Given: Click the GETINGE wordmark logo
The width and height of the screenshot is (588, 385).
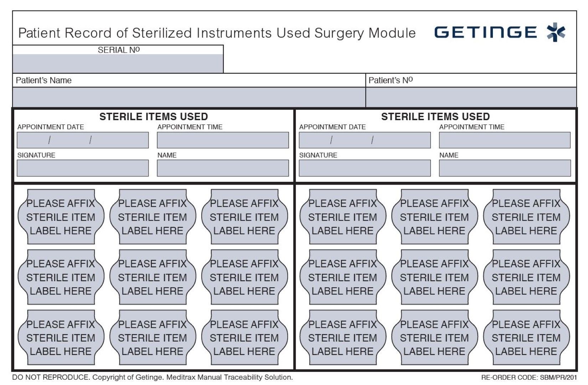Looking at the screenshot, I should [485, 32].
